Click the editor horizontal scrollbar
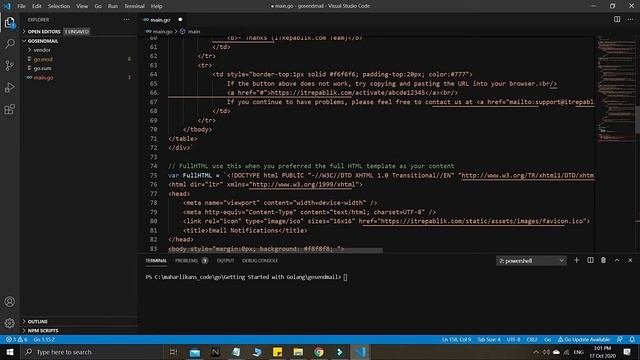Screen dimensions: 640x360 pyautogui.click(x=276, y=250)
